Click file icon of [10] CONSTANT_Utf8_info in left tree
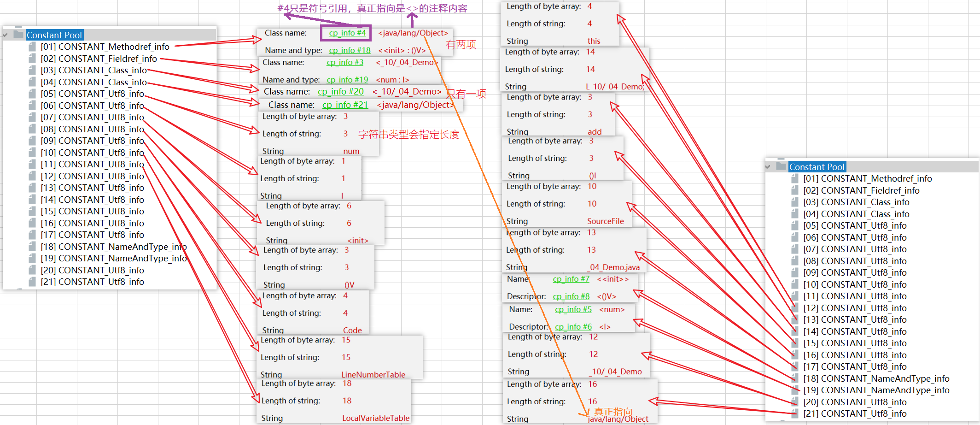Viewport: 980px width, 425px height. click(32, 153)
